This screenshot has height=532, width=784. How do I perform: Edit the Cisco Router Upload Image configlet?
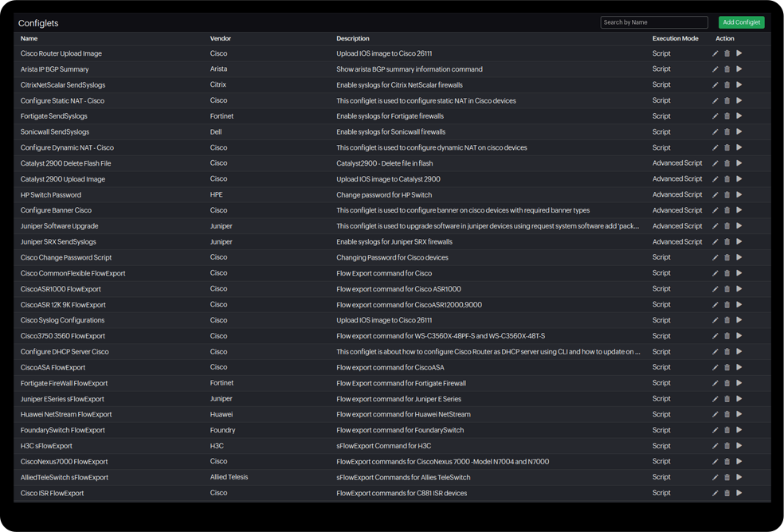tap(715, 54)
